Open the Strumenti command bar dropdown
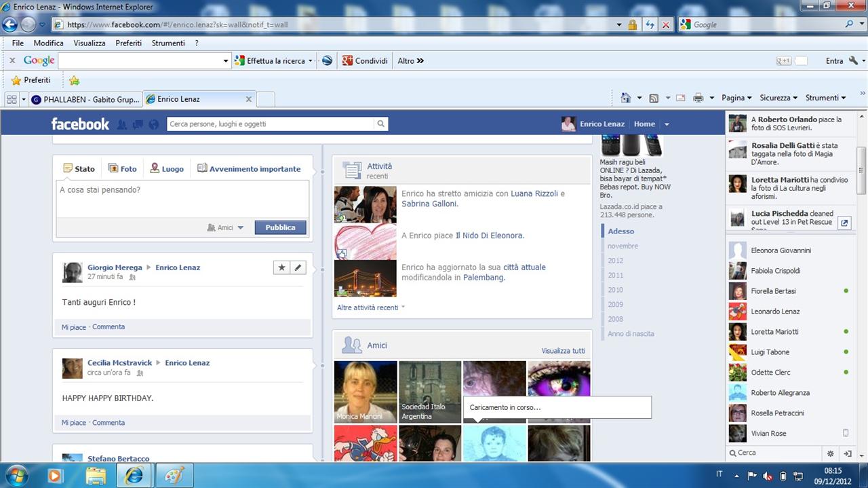Image resolution: width=868 pixels, height=488 pixels. 825,98
